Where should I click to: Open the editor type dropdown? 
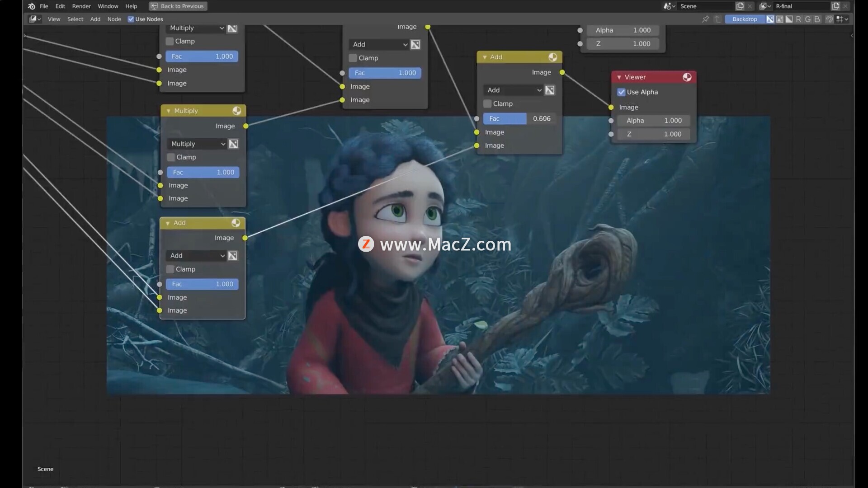pyautogui.click(x=35, y=19)
